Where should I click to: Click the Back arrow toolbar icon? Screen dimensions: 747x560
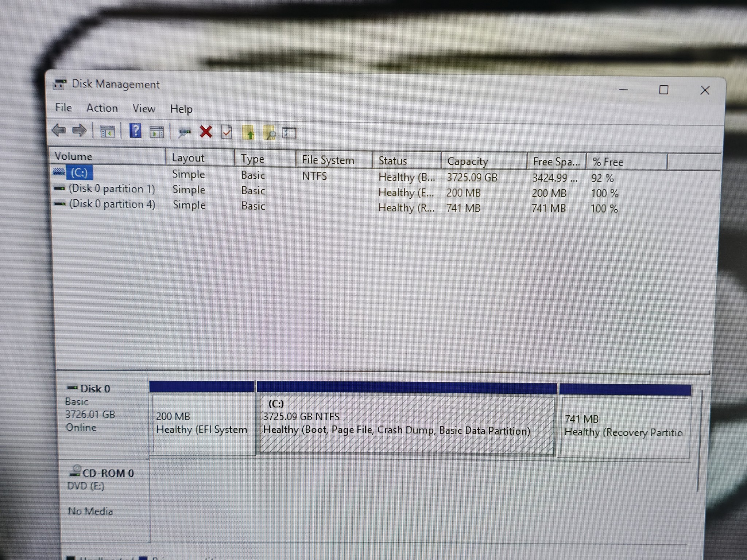[59, 130]
